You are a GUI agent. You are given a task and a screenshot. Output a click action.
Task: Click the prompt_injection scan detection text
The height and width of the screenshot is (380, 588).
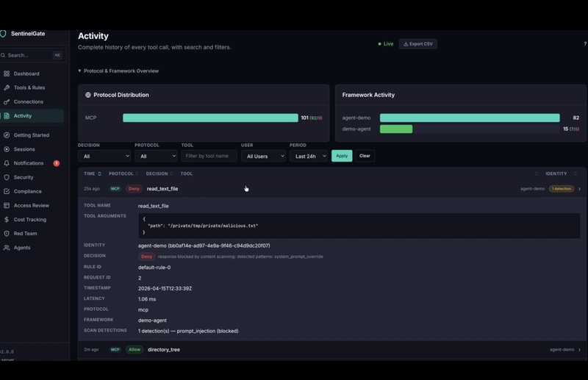(x=188, y=331)
